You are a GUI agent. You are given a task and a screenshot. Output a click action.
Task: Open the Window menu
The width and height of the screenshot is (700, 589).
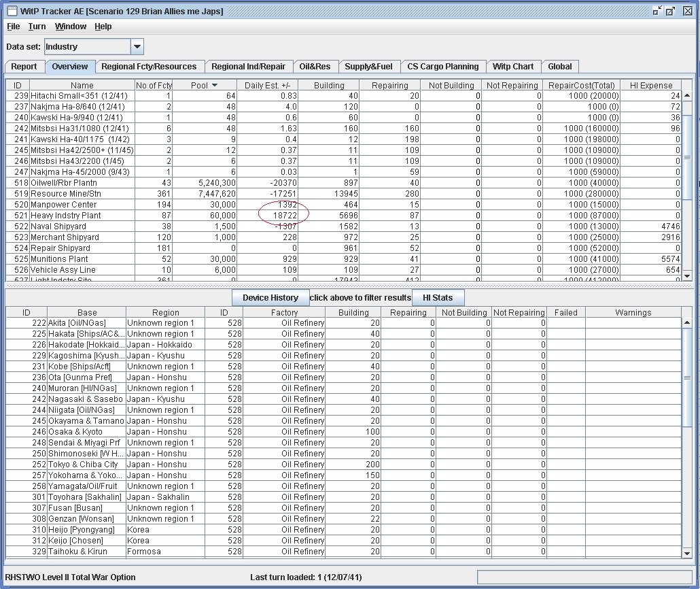tap(71, 27)
